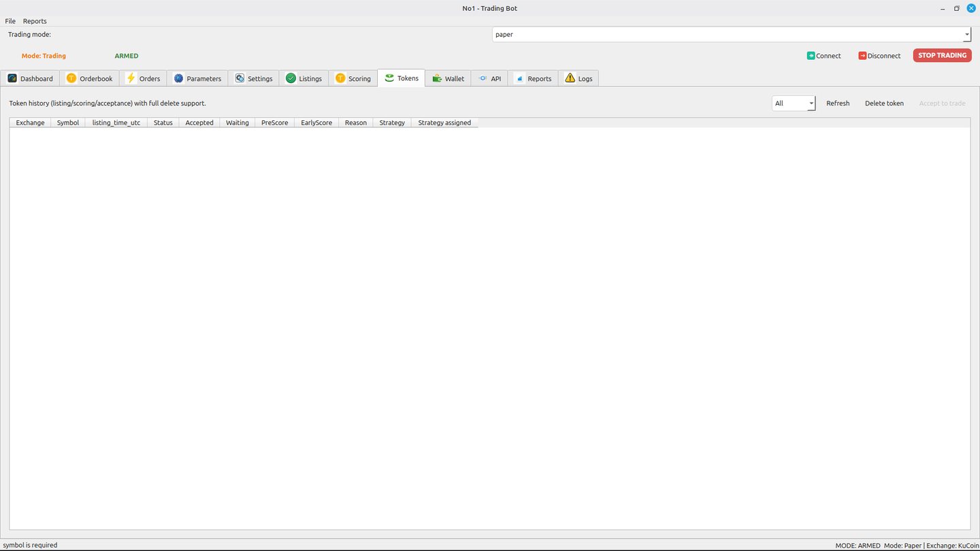The image size is (980, 551).
Task: Switch to the Settings tab
Action: 253,78
